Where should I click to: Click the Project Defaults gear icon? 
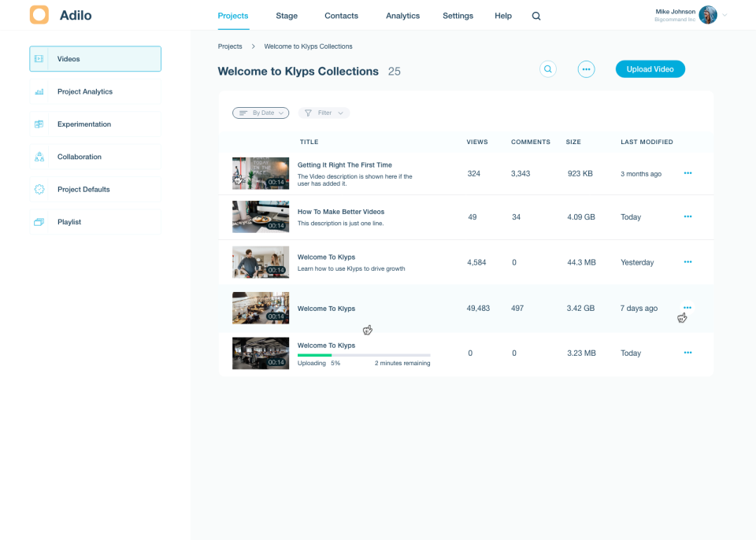(x=38, y=189)
